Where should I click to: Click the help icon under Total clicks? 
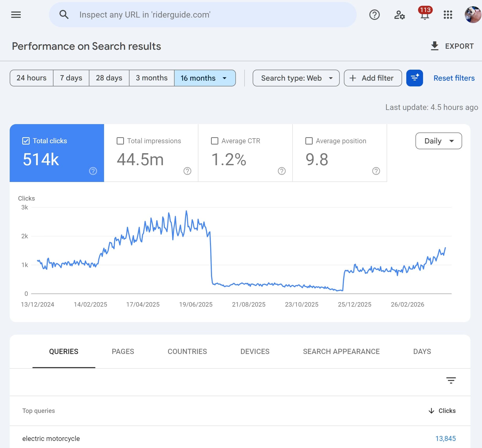93,171
